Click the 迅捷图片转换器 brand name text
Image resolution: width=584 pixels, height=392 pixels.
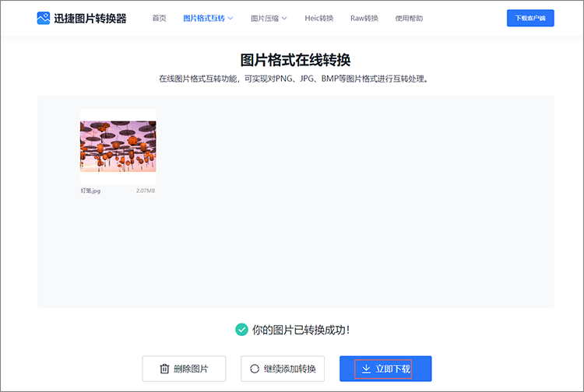pyautogui.click(x=90, y=18)
